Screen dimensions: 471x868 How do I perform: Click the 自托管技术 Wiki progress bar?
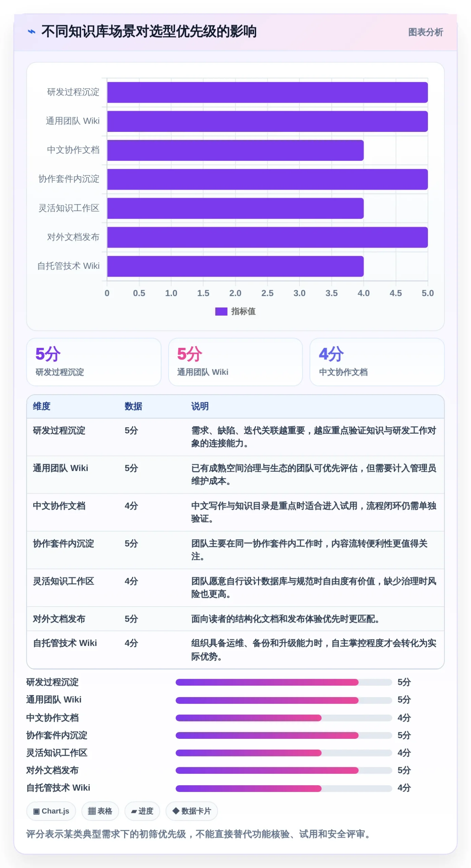[x=284, y=788]
